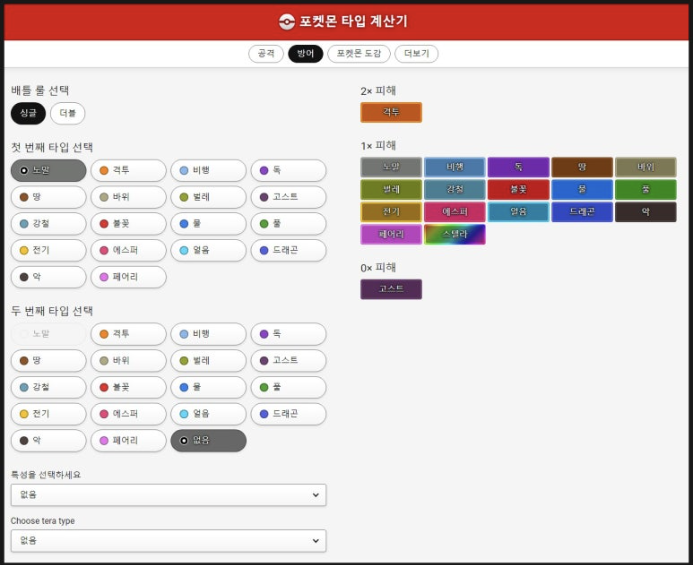Select 악 as first type
693x565 pixels.
point(49,277)
